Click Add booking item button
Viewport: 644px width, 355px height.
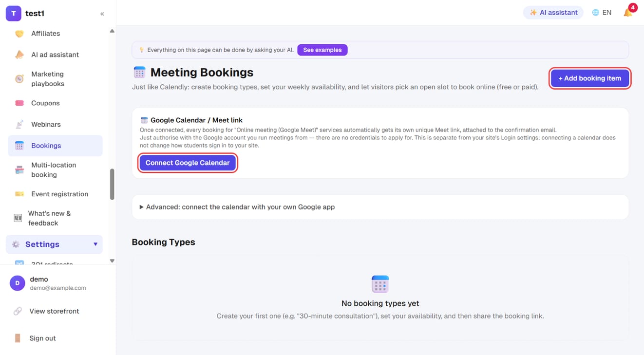click(589, 78)
